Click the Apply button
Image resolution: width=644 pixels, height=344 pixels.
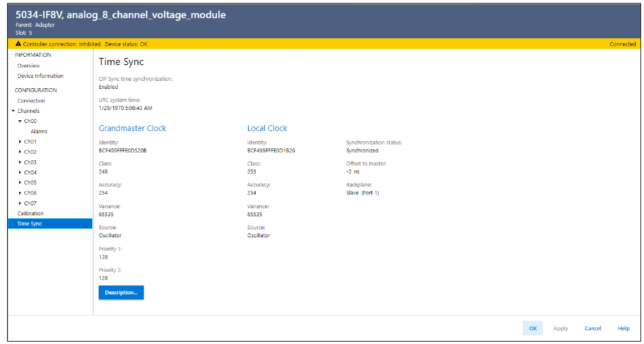560,328
